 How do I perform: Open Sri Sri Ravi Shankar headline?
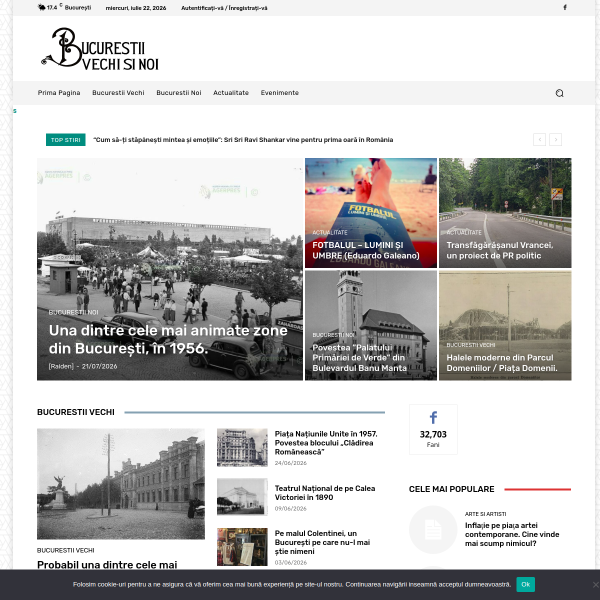pyautogui.click(x=243, y=140)
